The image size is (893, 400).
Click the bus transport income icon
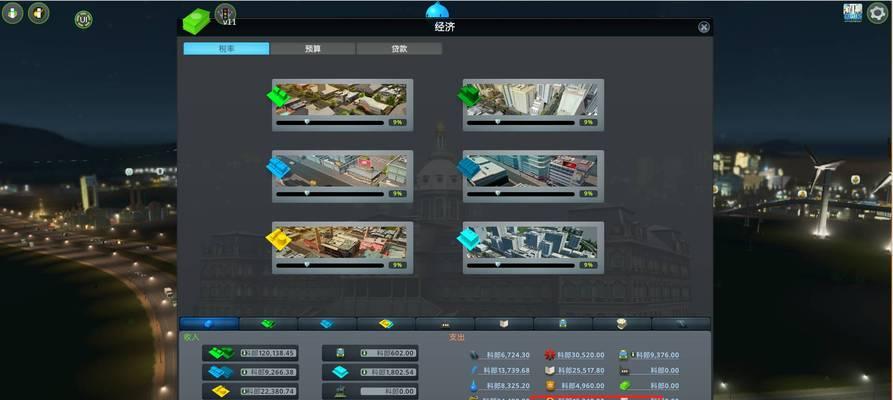(x=341, y=353)
